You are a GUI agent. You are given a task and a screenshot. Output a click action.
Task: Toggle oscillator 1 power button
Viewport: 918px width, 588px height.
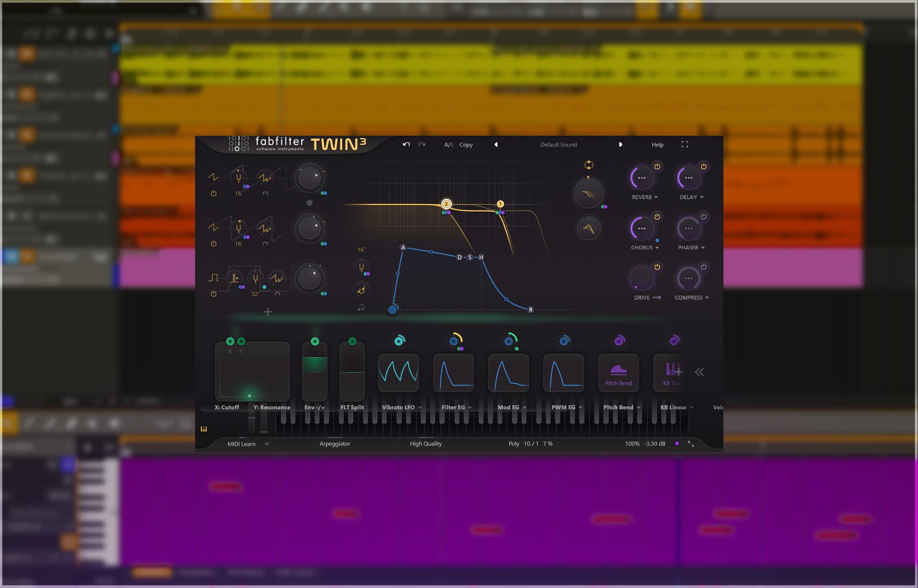point(213,194)
